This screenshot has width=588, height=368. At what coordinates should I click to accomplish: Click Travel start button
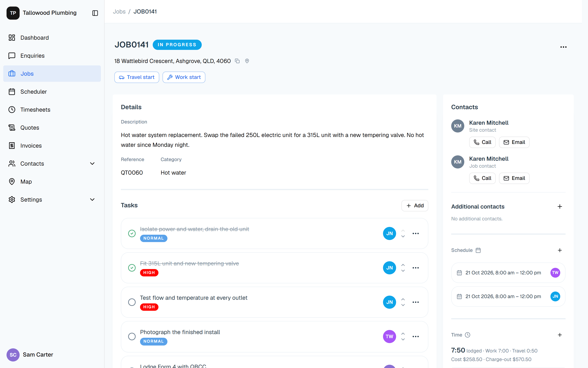pos(137,77)
